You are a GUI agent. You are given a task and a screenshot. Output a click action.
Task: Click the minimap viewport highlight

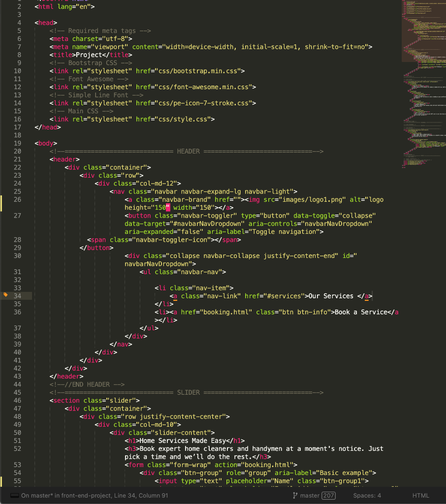[424, 31]
